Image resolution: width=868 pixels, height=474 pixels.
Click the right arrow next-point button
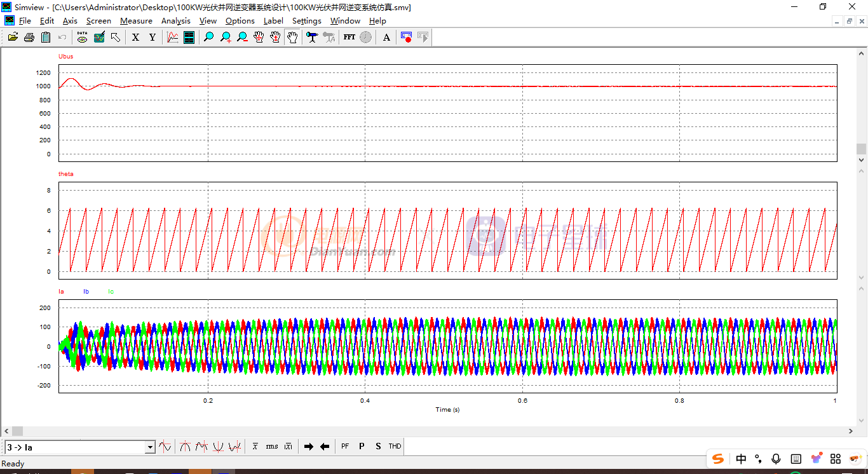pyautogui.click(x=309, y=447)
